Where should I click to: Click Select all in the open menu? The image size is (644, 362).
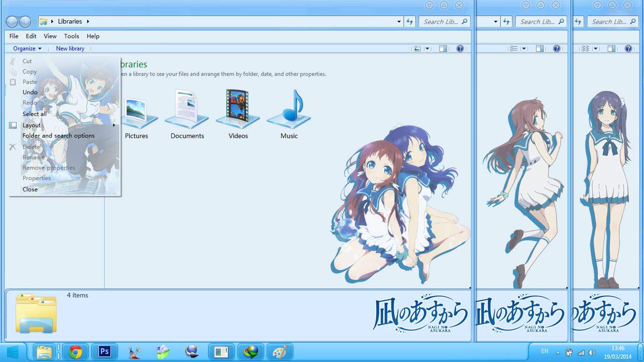point(34,114)
